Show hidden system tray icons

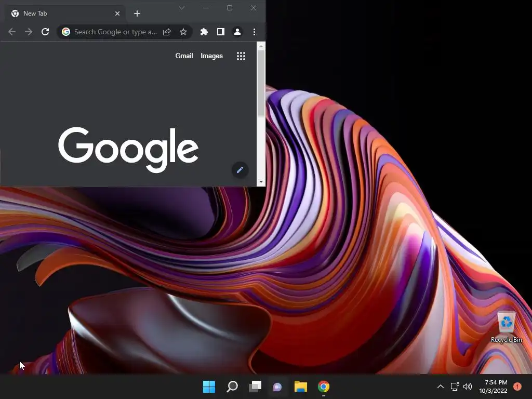[x=441, y=387]
